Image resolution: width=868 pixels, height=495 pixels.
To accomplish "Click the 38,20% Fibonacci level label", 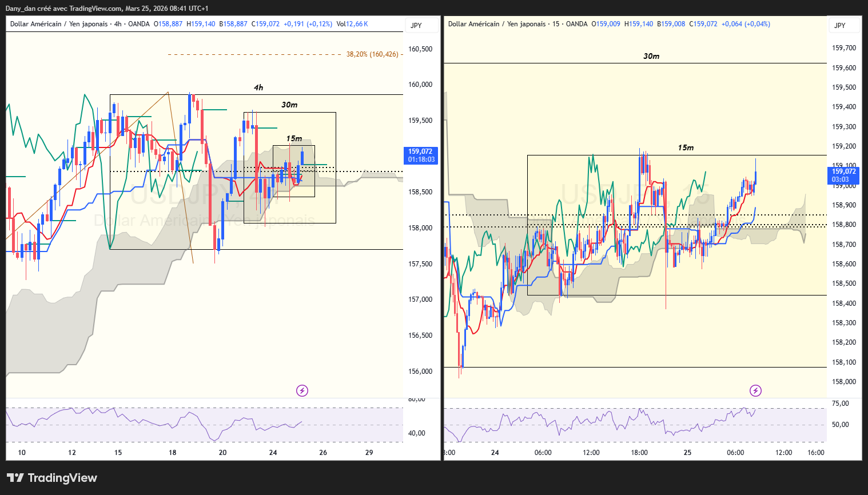I will click(372, 54).
